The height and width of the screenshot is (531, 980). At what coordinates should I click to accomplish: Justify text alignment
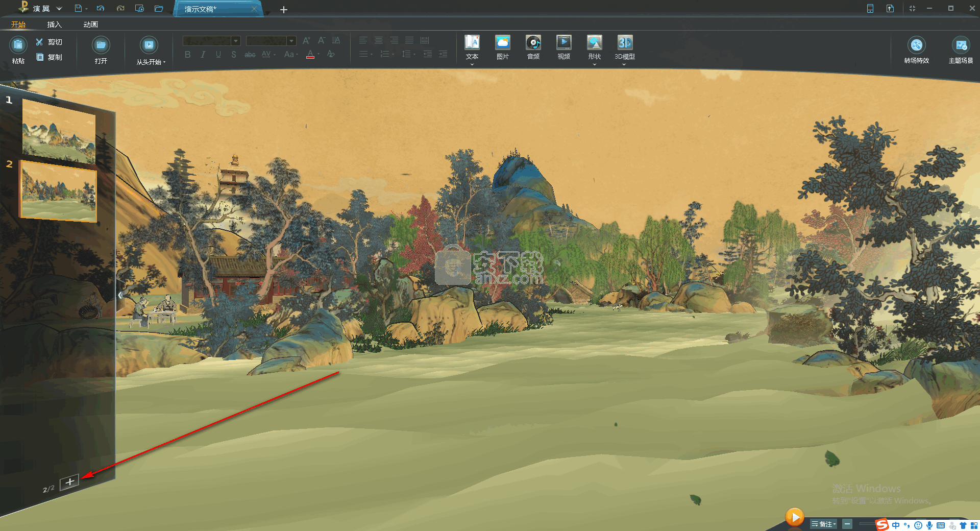click(409, 40)
